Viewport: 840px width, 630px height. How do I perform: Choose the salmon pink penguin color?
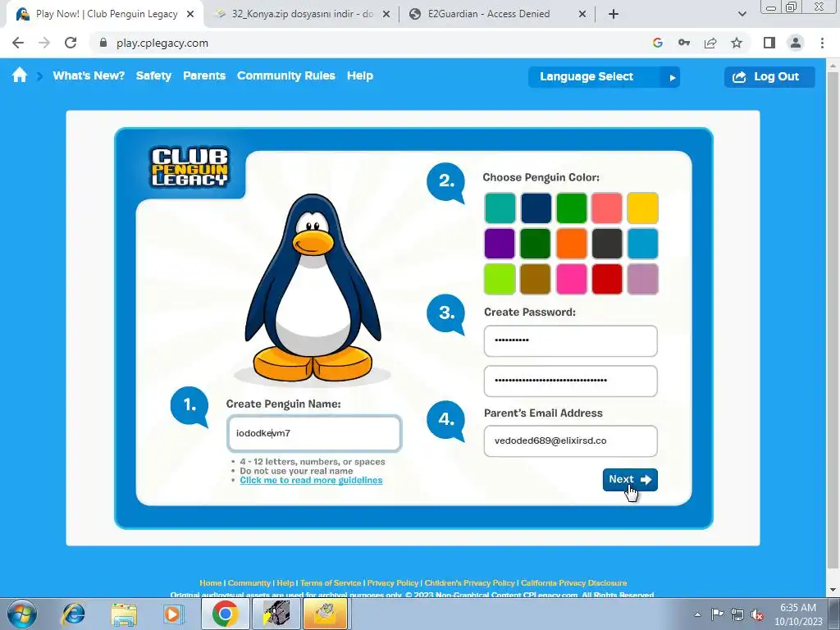(607, 208)
